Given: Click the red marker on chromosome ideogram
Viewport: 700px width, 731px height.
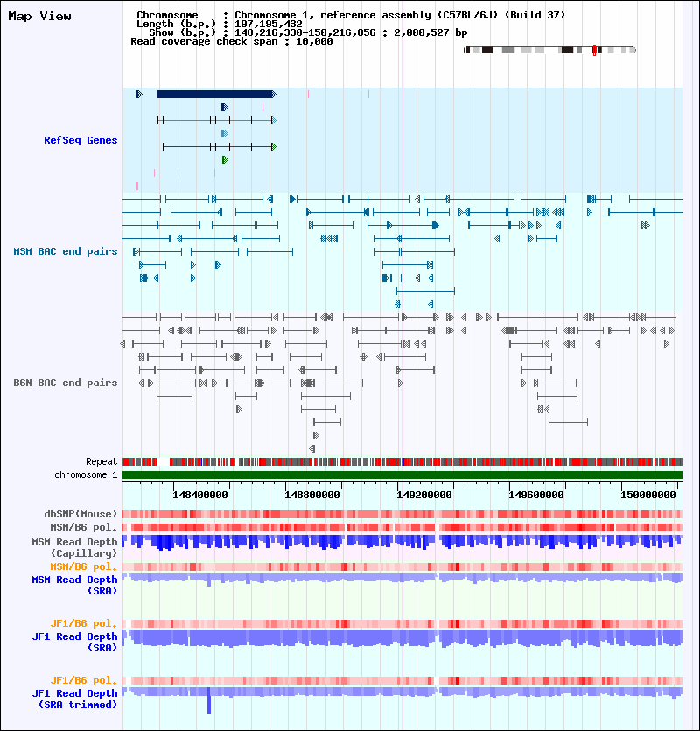Looking at the screenshot, I should [x=594, y=50].
